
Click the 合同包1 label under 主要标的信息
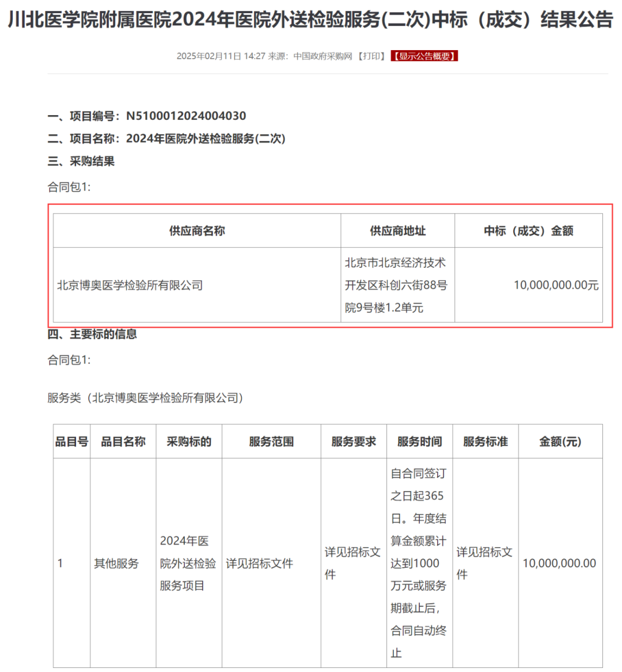[69, 360]
